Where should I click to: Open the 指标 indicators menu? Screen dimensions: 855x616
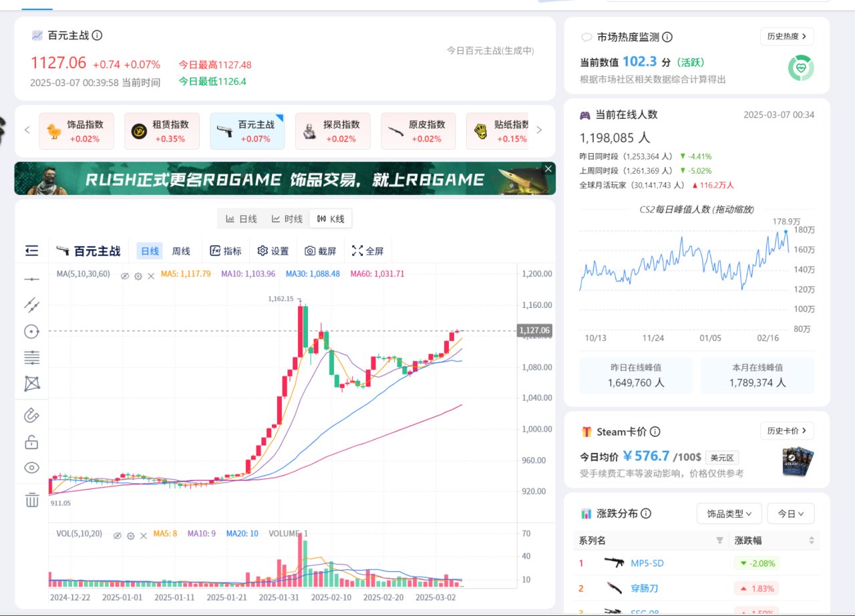tap(226, 251)
